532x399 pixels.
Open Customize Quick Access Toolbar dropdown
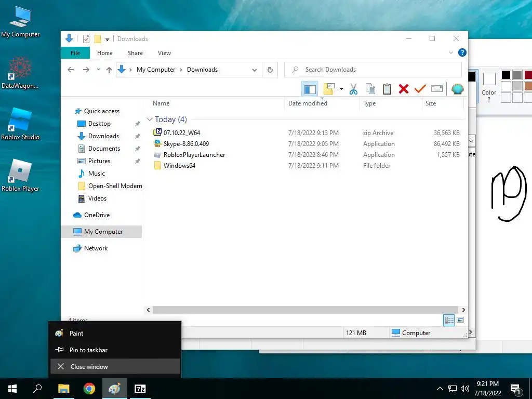[107, 39]
